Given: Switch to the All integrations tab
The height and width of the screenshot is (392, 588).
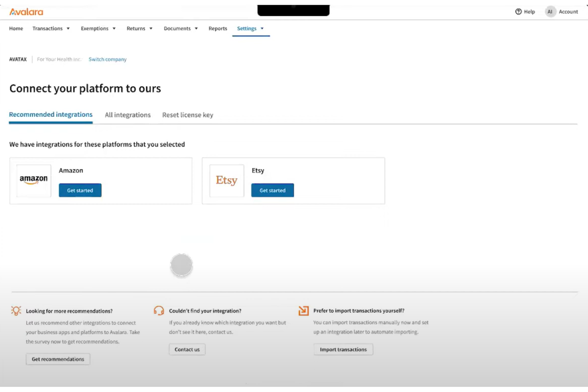Looking at the screenshot, I should coord(128,115).
